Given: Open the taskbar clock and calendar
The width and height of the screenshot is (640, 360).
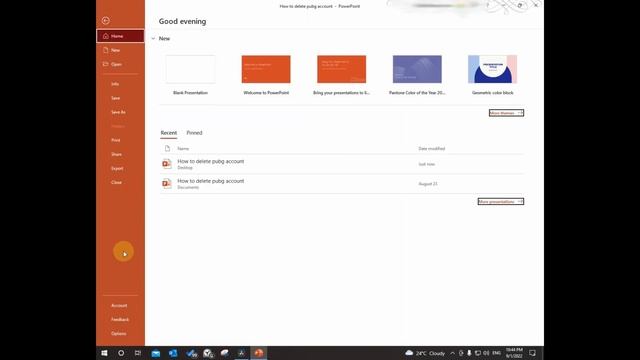Looking at the screenshot, I should click(x=514, y=353).
